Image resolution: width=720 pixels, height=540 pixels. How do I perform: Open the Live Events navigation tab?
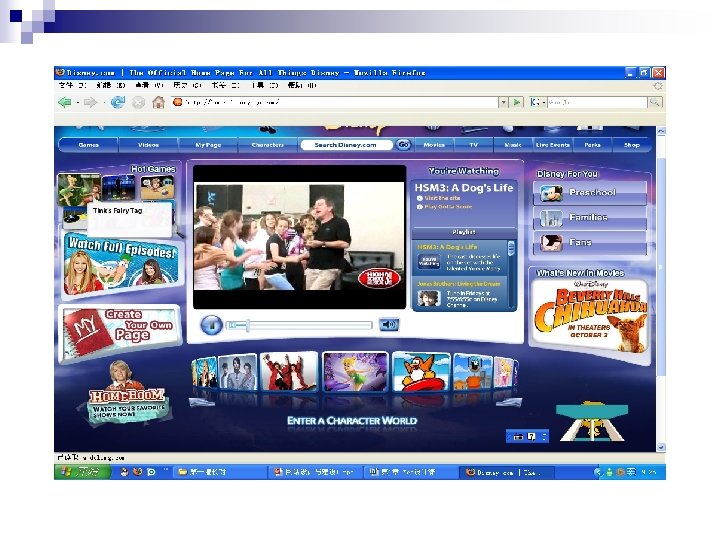pyautogui.click(x=553, y=145)
